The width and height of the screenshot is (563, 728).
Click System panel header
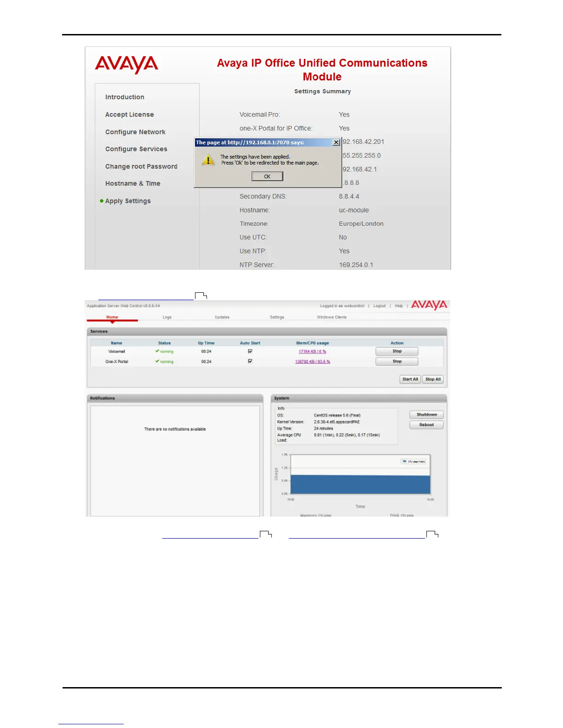point(359,398)
